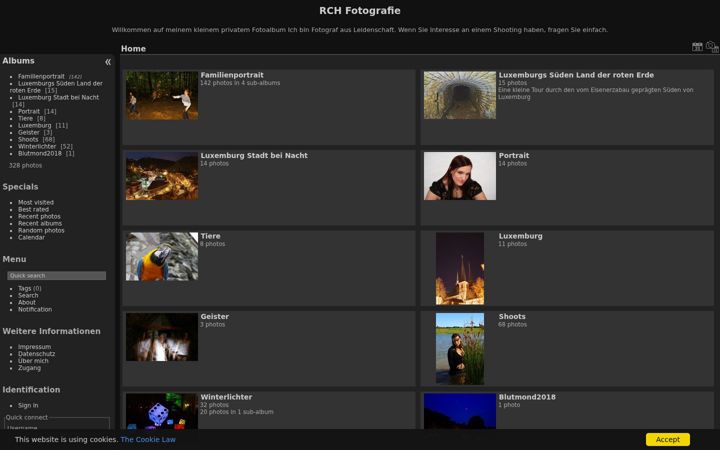The image size is (720, 450).
Task: Open Recent photos under Specials
Action: [39, 216]
